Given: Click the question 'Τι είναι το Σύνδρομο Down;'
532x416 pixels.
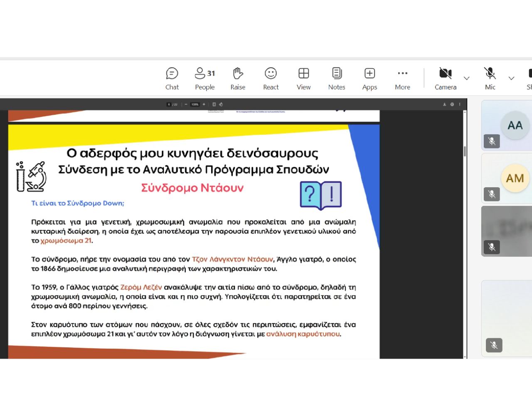Looking at the screenshot, I should pyautogui.click(x=78, y=203).
